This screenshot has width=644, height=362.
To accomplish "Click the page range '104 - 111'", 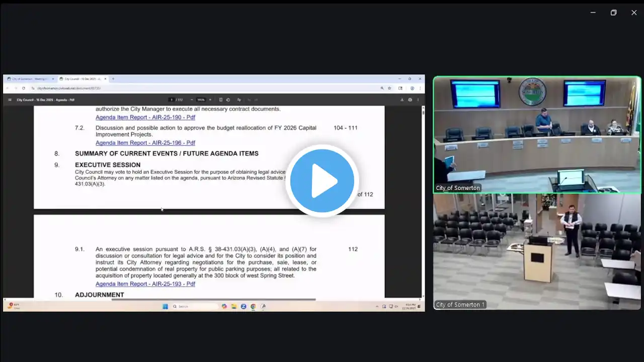I will pyautogui.click(x=346, y=128).
